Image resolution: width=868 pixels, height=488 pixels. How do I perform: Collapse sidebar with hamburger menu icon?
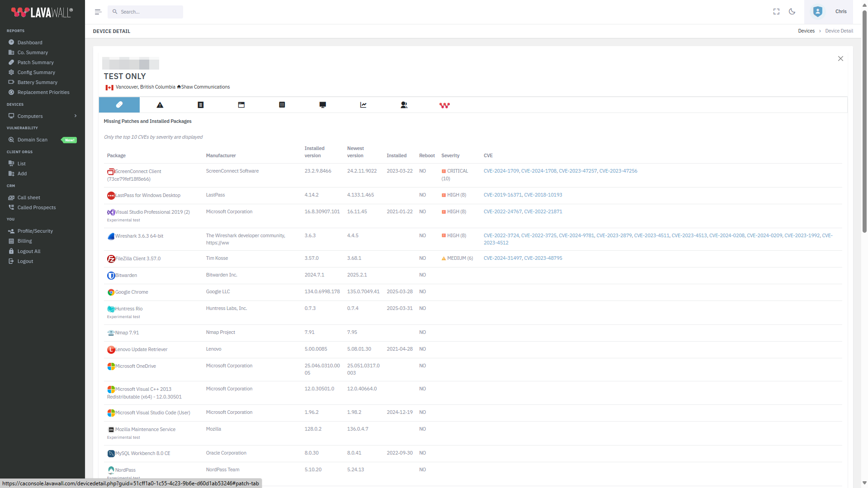pyautogui.click(x=98, y=12)
